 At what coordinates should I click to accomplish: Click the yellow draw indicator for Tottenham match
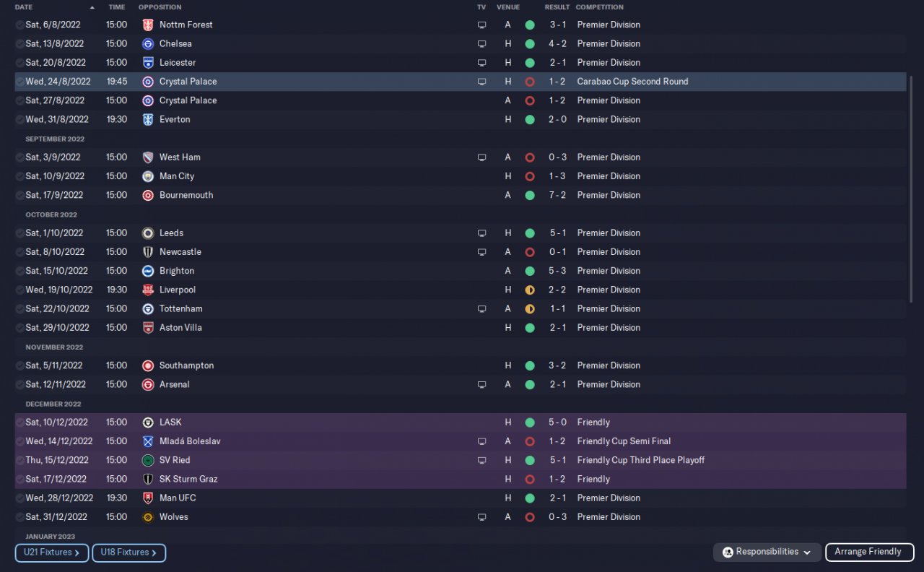[x=530, y=309]
